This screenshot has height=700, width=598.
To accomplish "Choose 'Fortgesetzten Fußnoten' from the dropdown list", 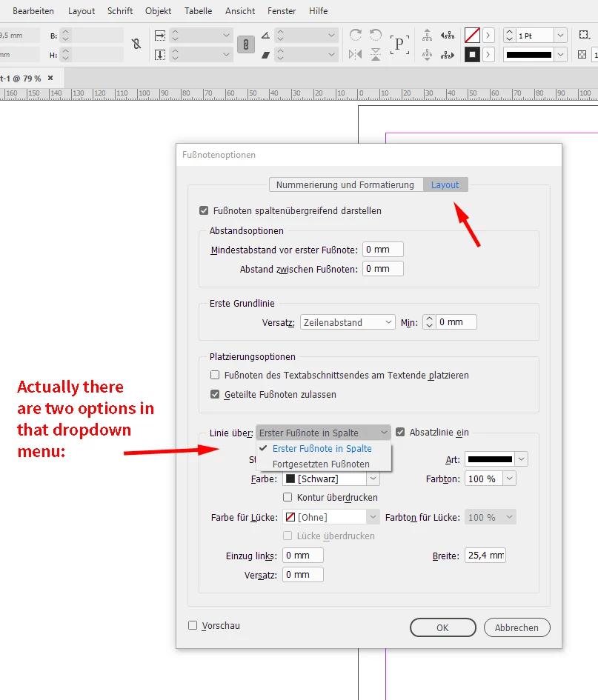I will pyautogui.click(x=321, y=464).
